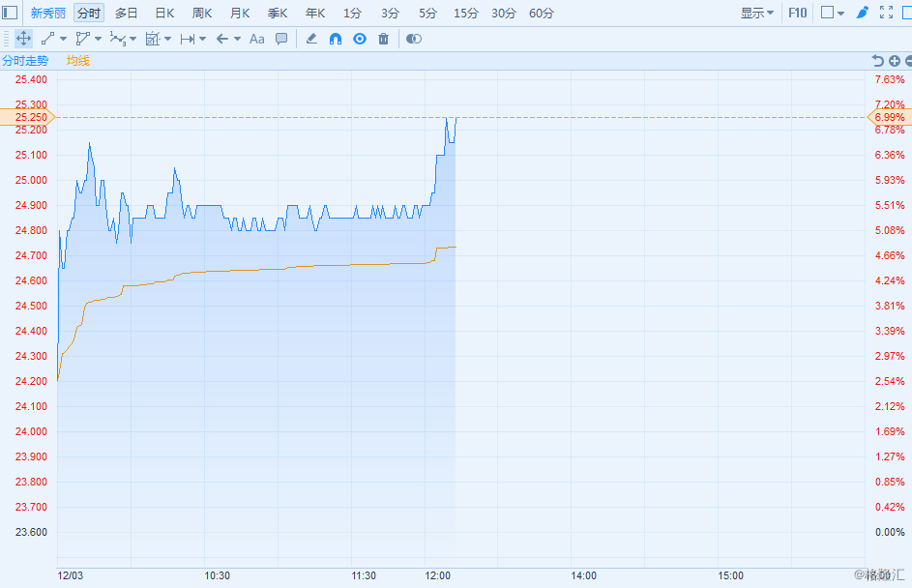Toggle the left sidebar panel icon

pos(10,13)
